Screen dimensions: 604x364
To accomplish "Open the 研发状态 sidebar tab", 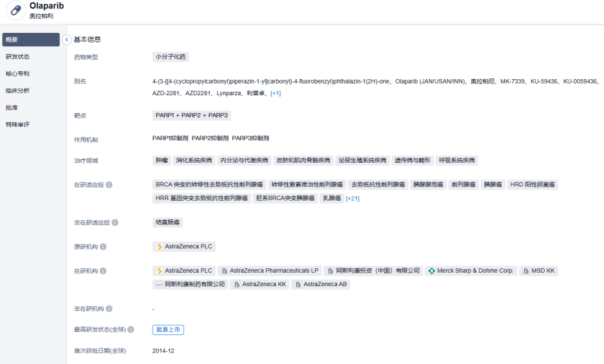I will click(17, 57).
